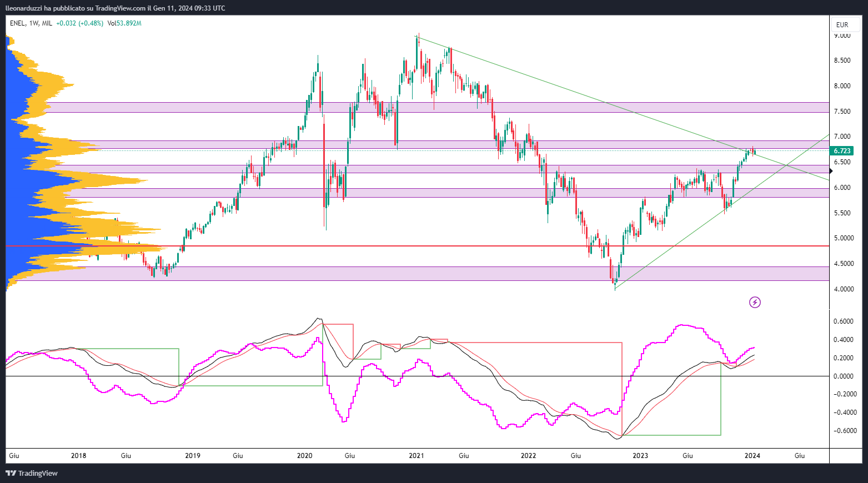868x483 pixels.
Task: Click the 0.0000 indicator axis label
Action: (x=844, y=376)
